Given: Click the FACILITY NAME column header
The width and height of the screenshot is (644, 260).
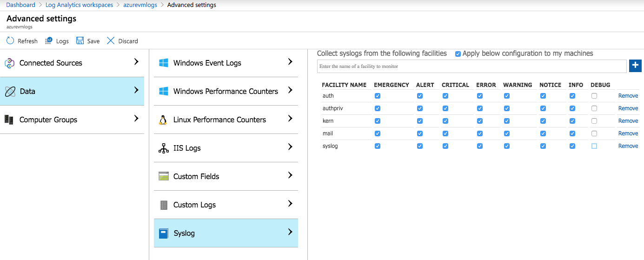Looking at the screenshot, I should 344,85.
